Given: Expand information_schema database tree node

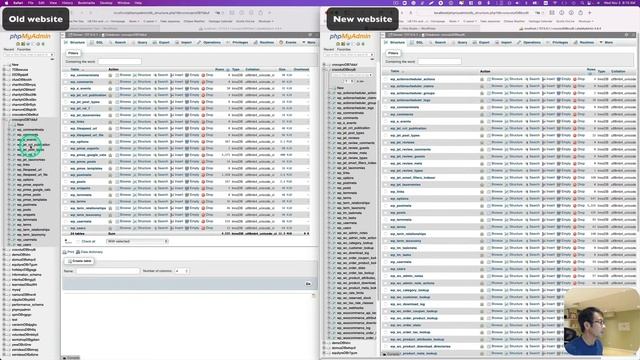Looking at the screenshot, I should (x=4, y=275).
